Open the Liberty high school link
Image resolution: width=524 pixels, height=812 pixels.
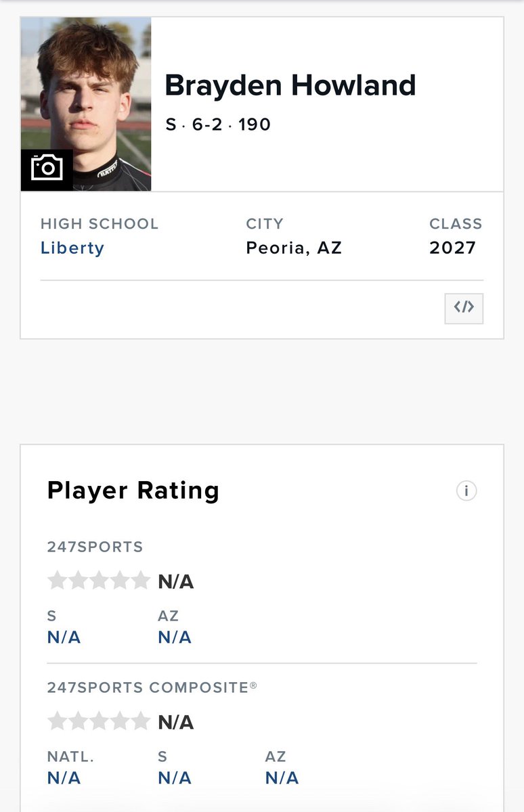[72, 248]
